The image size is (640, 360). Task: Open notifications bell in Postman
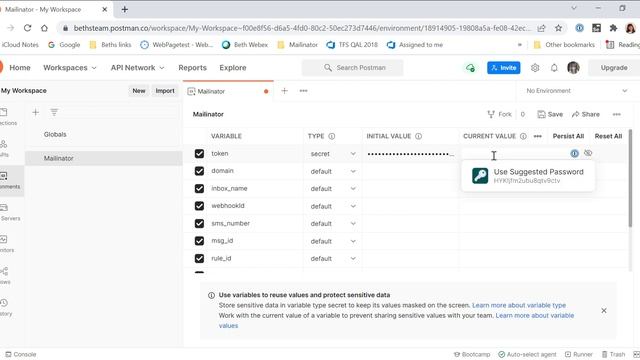pos(554,68)
